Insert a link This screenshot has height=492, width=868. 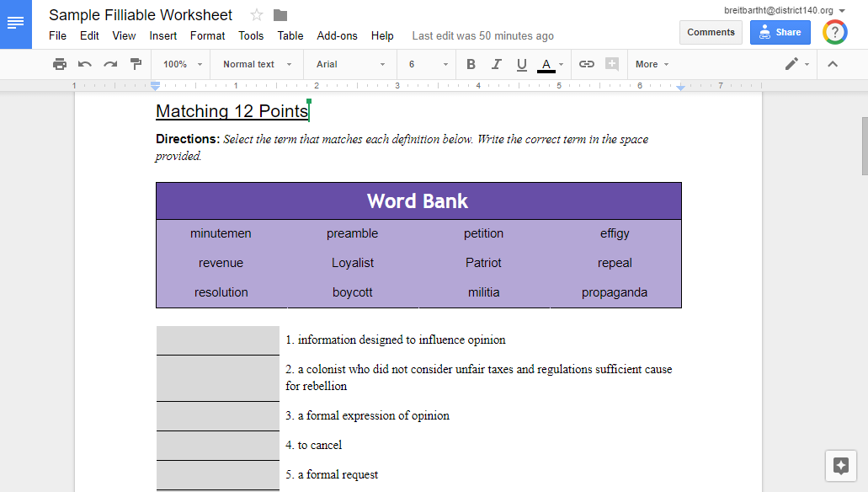click(x=586, y=64)
